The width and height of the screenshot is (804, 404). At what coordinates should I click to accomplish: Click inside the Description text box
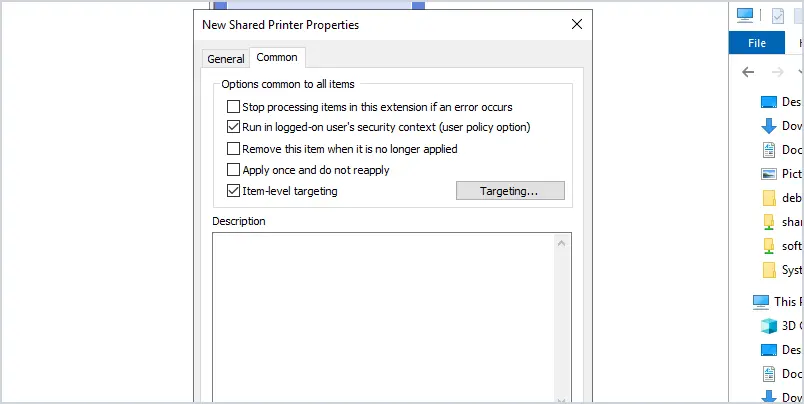(385, 318)
